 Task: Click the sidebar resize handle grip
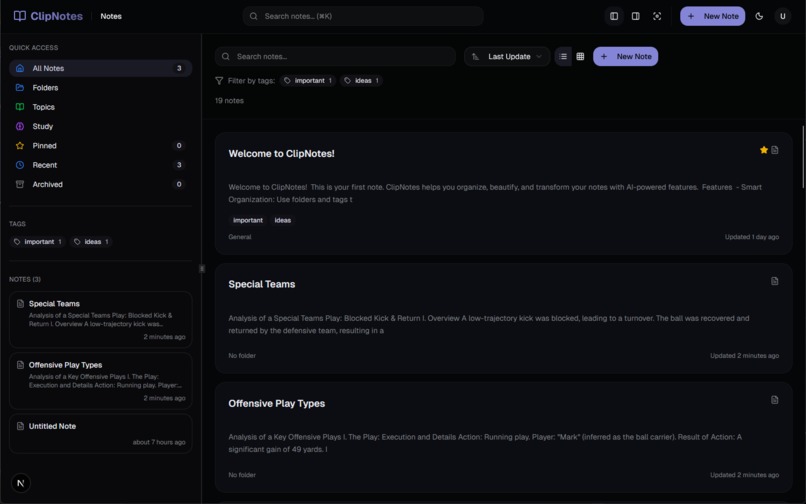point(202,268)
